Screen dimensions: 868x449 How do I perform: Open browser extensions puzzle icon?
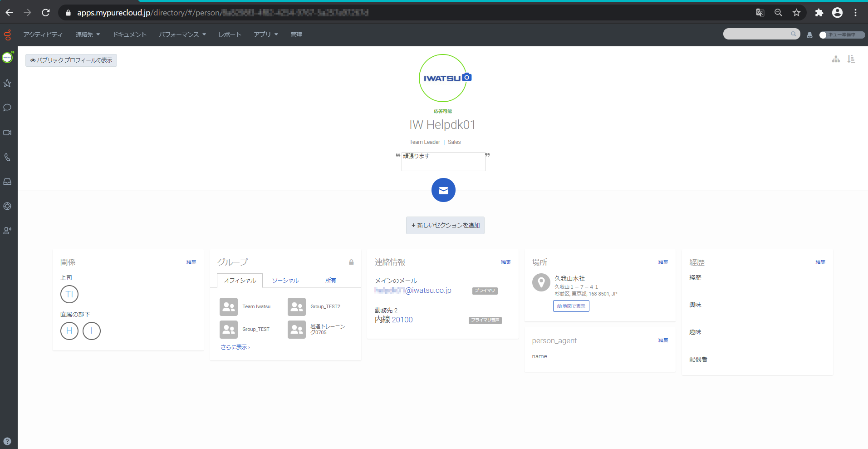click(x=819, y=13)
